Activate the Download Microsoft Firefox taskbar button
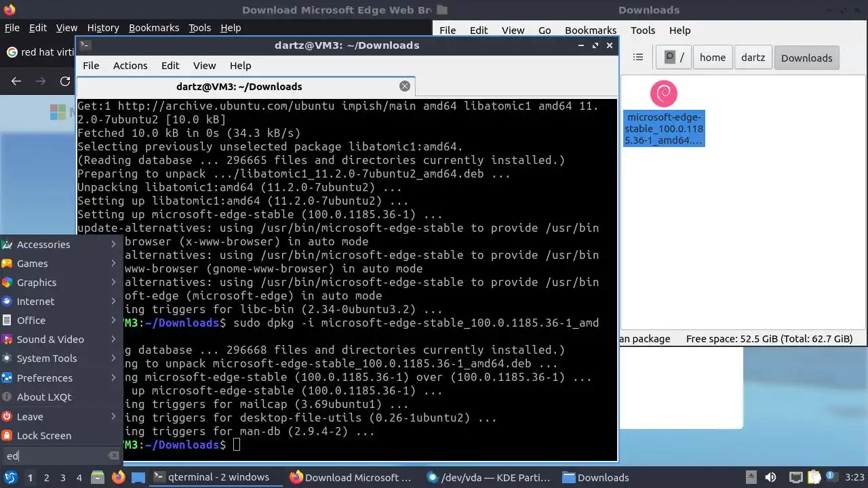The width and height of the screenshot is (868, 488). (351, 477)
